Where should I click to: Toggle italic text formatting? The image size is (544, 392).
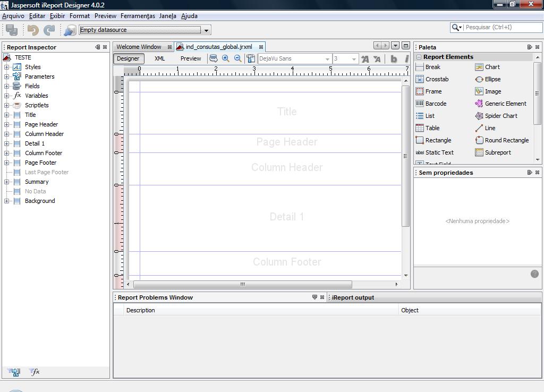[406, 59]
